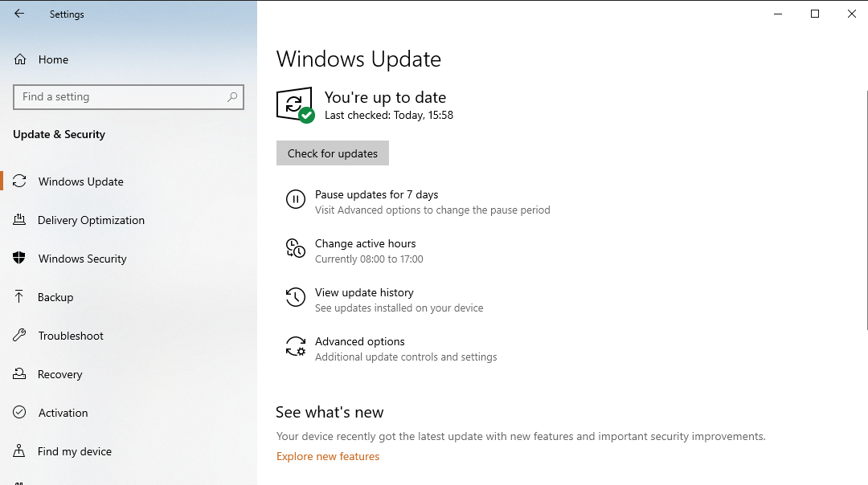Image resolution: width=868 pixels, height=485 pixels.
Task: Click the 'See what's new' heading
Action: click(x=330, y=412)
